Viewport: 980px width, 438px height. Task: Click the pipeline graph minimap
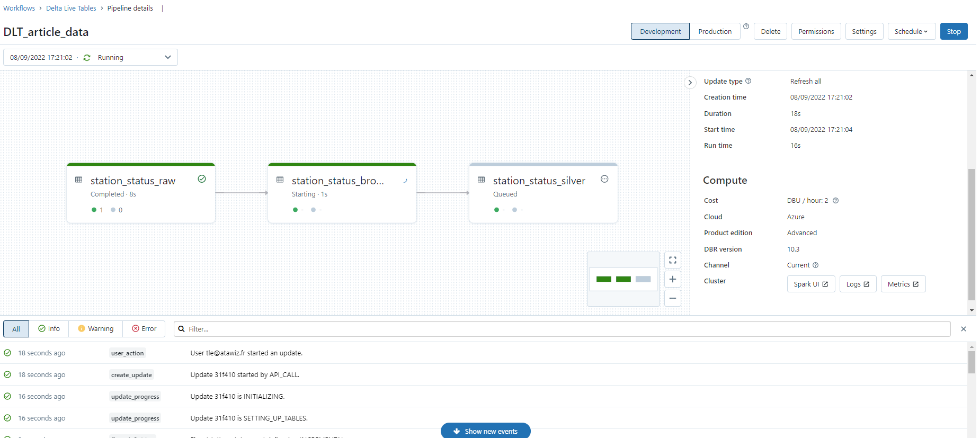[x=623, y=279]
